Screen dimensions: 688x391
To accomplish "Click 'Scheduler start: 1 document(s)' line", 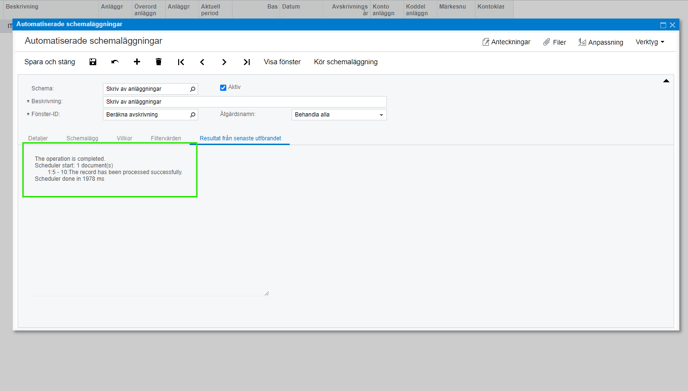I will click(74, 165).
